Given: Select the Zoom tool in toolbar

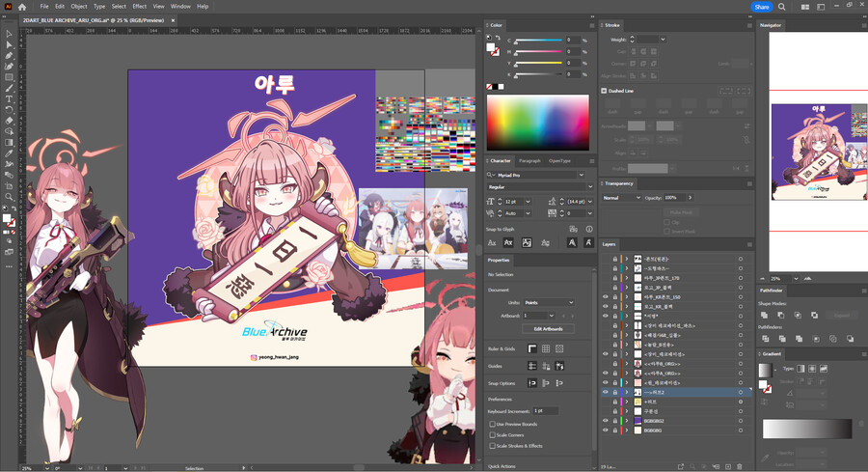Looking at the screenshot, I should (9, 197).
